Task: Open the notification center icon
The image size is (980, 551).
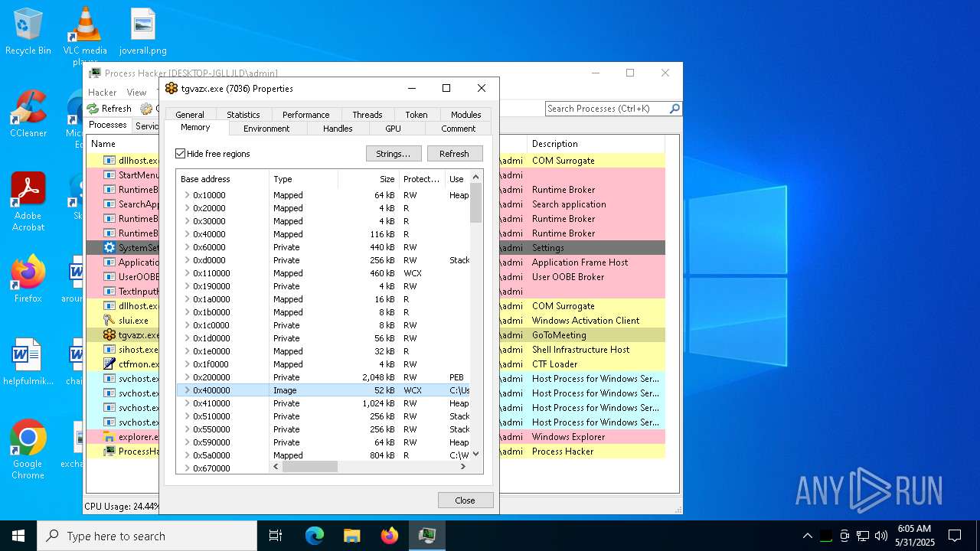Action: click(955, 536)
